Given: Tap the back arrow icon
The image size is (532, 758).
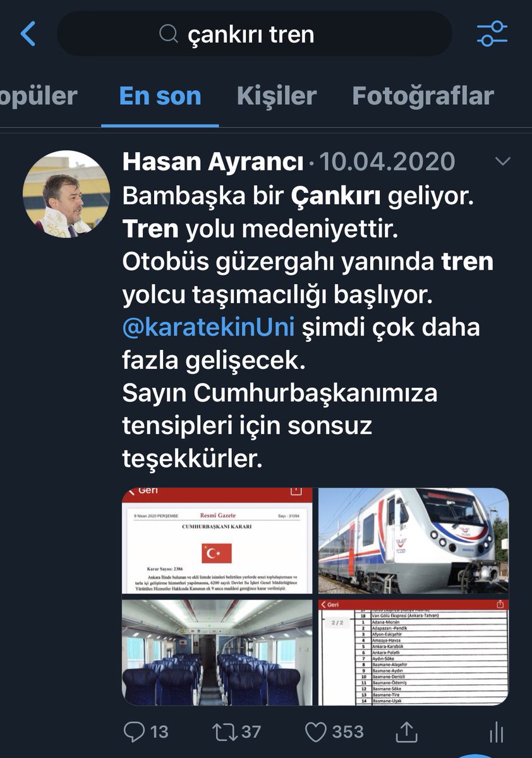Looking at the screenshot, I should (28, 34).
